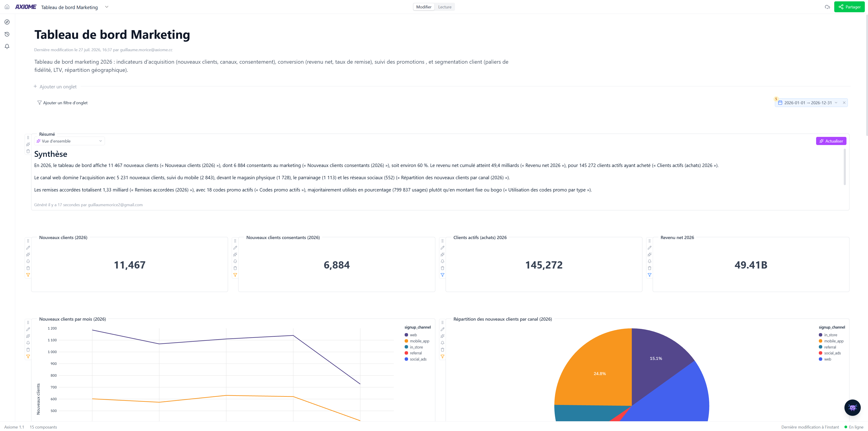Toggle web slice in pie chart legend
The height and width of the screenshot is (431, 868).
(825, 359)
